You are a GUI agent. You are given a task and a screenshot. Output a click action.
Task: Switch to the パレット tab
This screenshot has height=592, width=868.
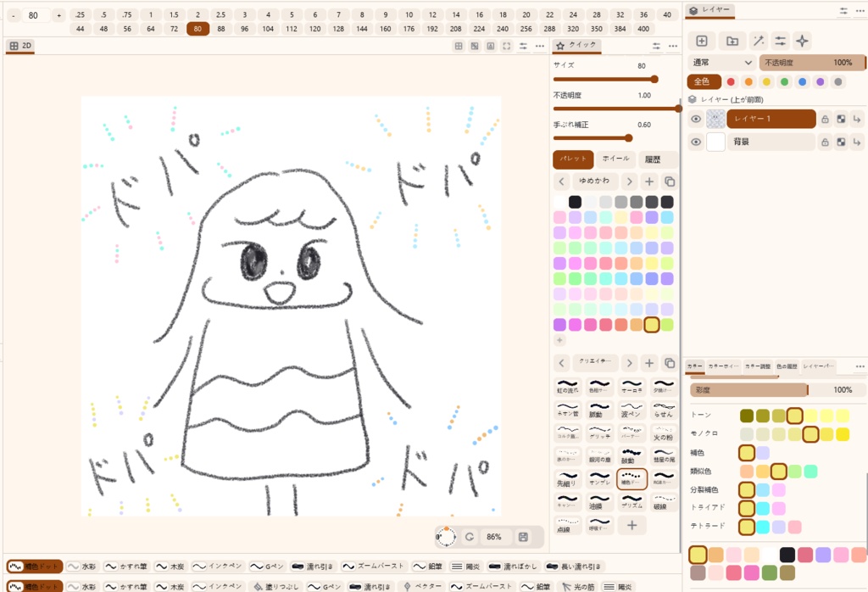(574, 159)
